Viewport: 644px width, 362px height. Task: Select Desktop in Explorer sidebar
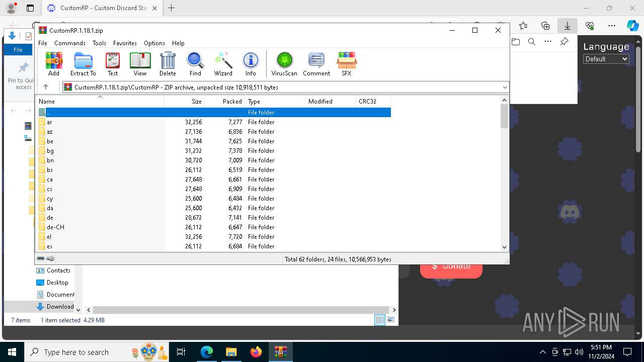click(52, 283)
